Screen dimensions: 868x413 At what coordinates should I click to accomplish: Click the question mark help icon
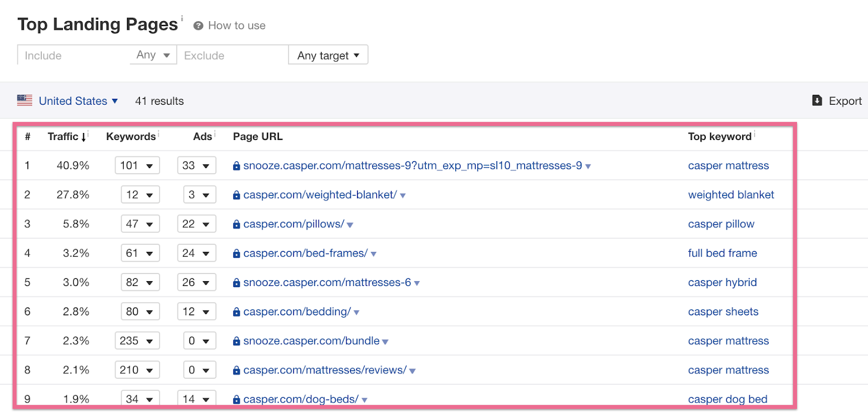[x=199, y=26]
